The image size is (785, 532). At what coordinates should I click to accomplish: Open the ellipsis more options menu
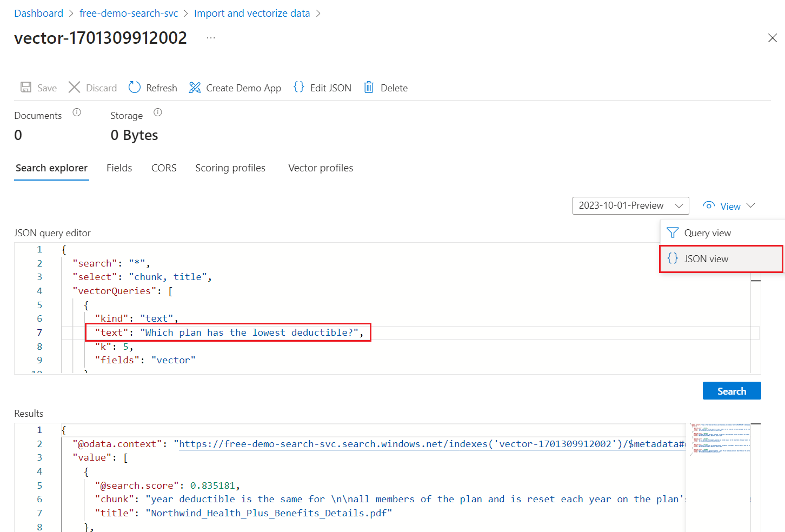211,38
